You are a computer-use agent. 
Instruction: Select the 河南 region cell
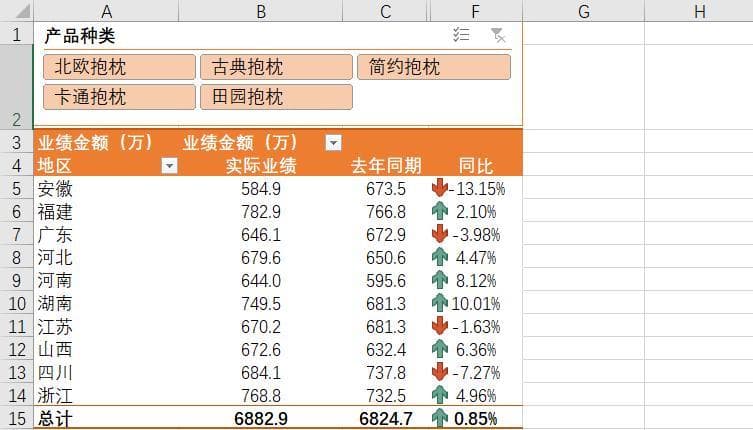click(x=106, y=281)
